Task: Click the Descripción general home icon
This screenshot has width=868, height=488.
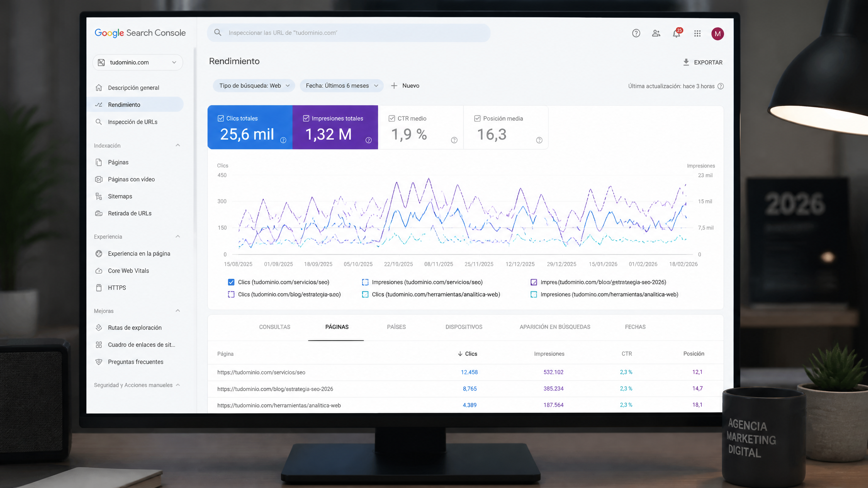Action: click(99, 88)
